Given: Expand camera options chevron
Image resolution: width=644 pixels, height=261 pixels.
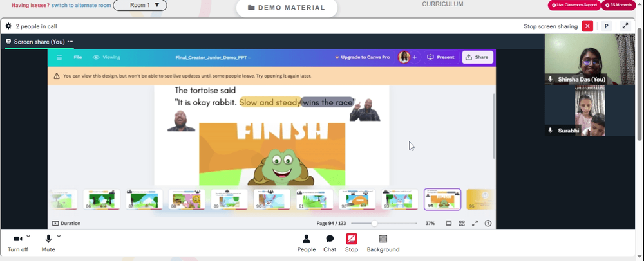Looking at the screenshot, I should tap(28, 236).
